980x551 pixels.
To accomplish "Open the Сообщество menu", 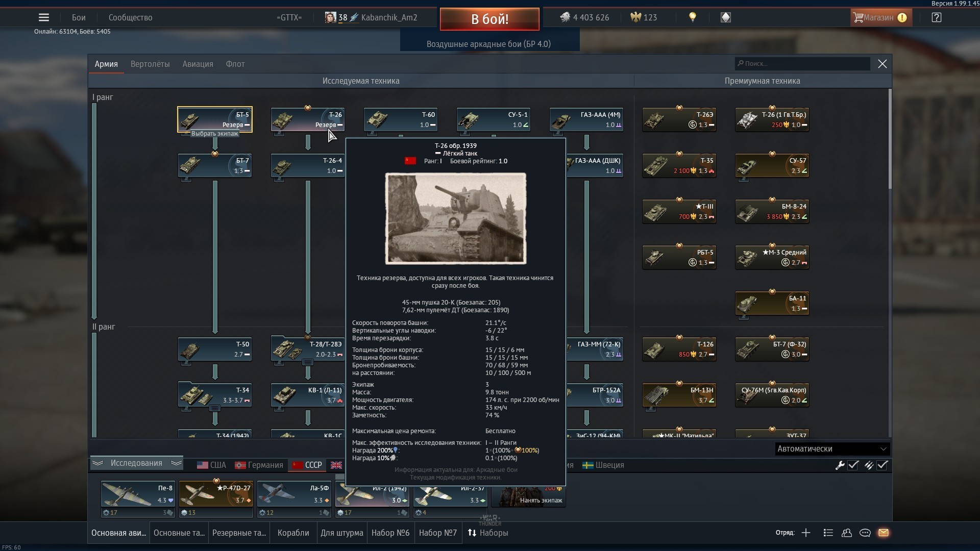I will [x=130, y=17].
